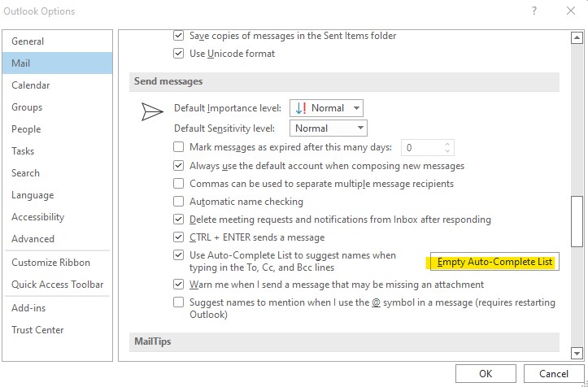Enable Mark messages as expired checkbox
Screen dimensions: 588x387
coord(178,146)
